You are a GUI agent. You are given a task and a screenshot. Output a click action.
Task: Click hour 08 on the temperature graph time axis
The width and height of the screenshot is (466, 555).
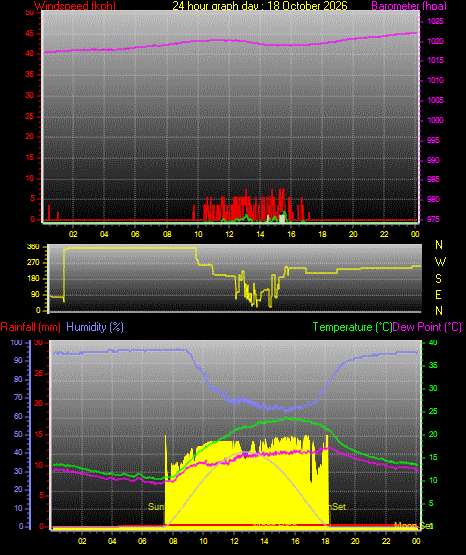point(173,541)
